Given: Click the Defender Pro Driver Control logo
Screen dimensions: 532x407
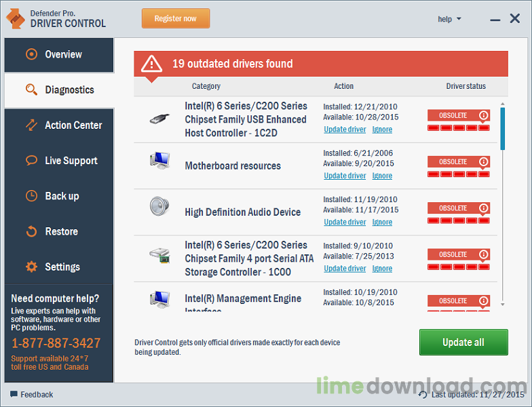Looking at the screenshot, I should [x=15, y=19].
